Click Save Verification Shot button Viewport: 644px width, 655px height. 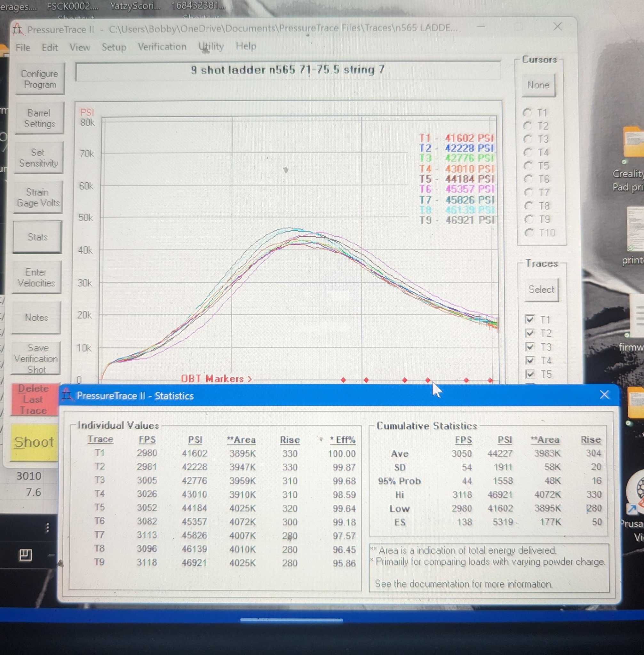click(x=36, y=358)
